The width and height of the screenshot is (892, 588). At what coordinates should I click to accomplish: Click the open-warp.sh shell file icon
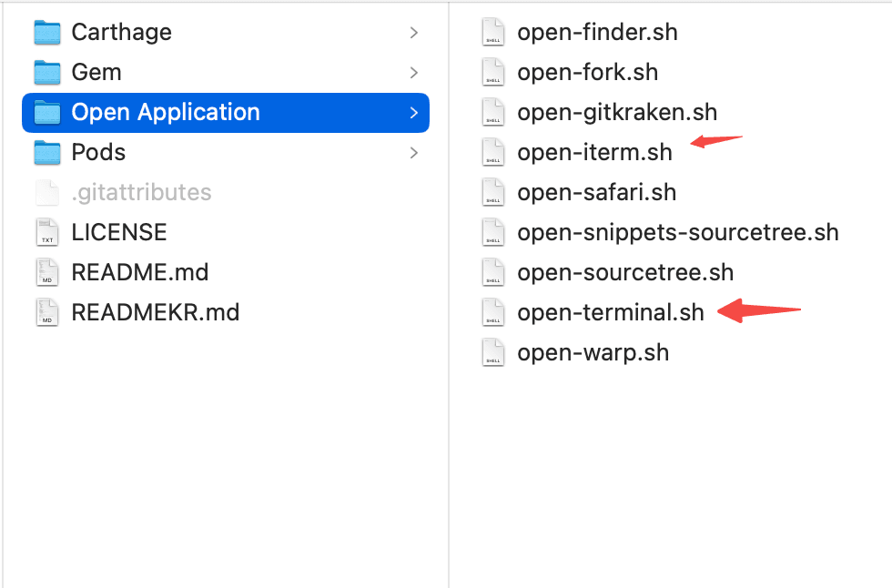(x=492, y=353)
